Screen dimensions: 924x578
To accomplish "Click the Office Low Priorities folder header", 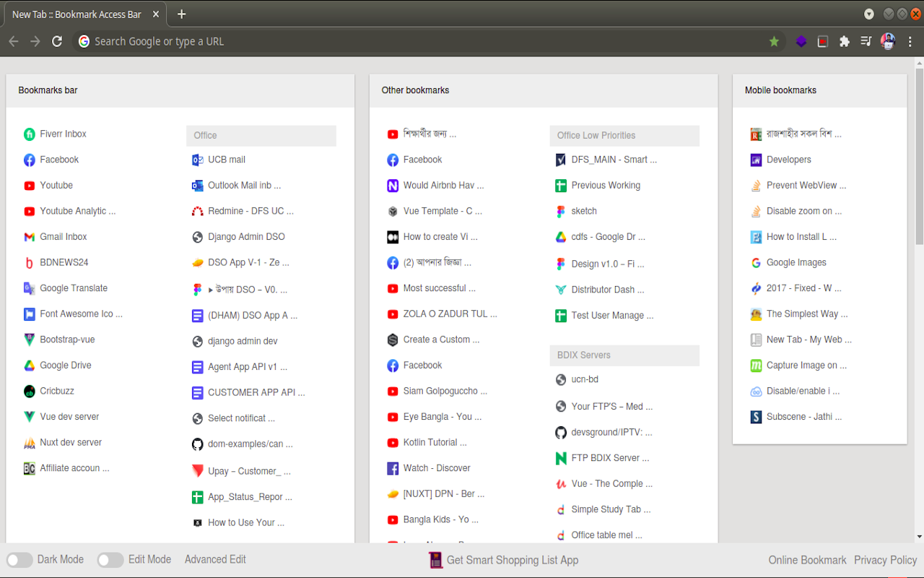I will 624,136.
